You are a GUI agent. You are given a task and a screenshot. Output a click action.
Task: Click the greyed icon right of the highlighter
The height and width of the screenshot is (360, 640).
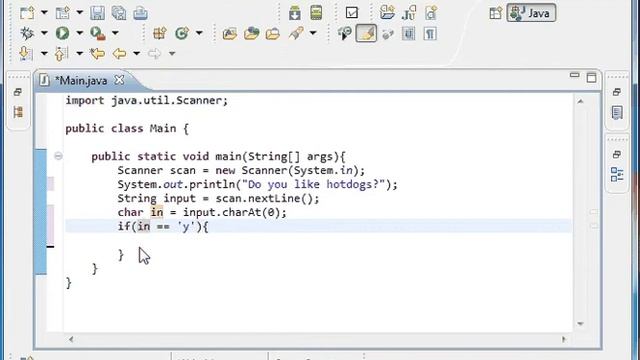[x=388, y=34]
